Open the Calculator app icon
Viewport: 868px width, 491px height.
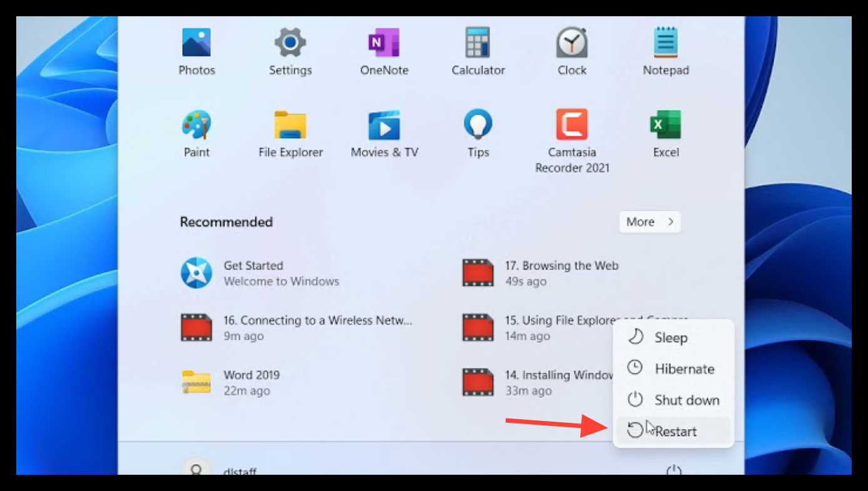pyautogui.click(x=478, y=43)
